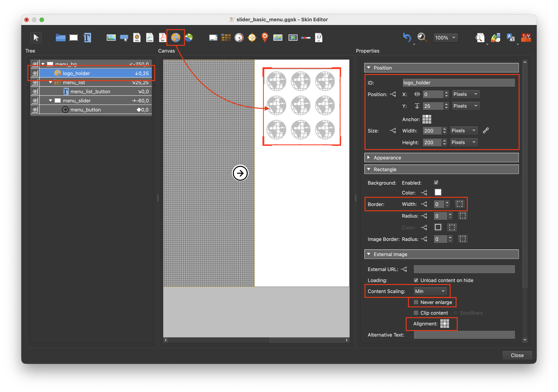Select the Add SVG element tool

pos(137,38)
